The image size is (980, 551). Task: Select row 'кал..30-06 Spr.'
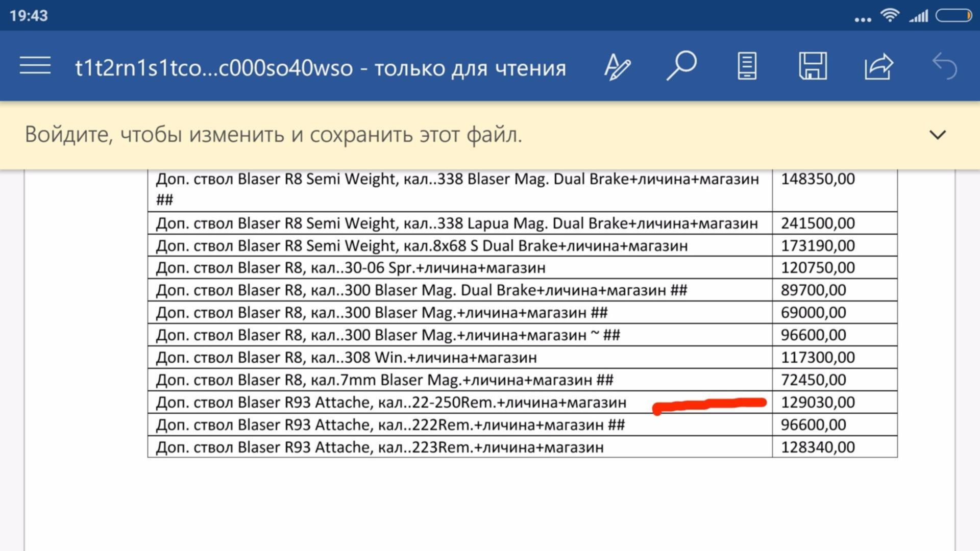tap(460, 268)
